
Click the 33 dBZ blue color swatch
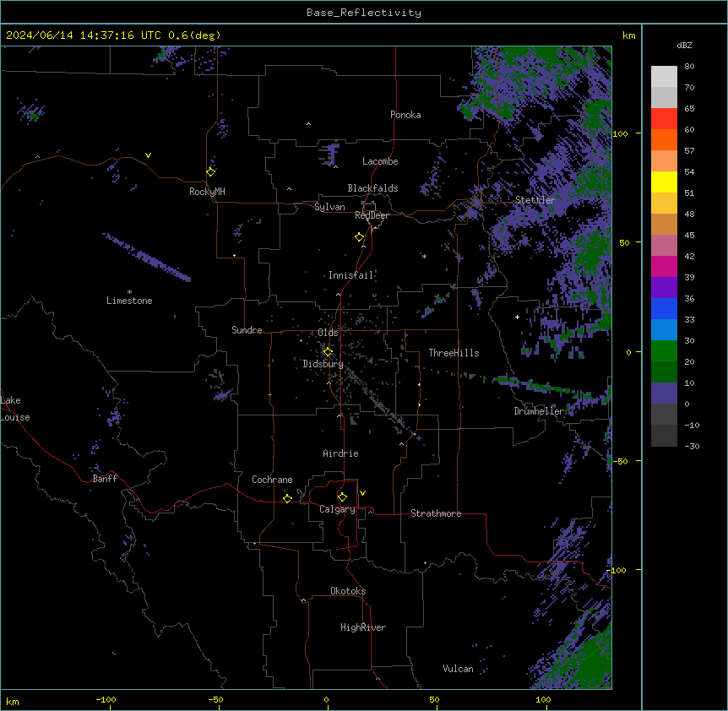(x=664, y=330)
